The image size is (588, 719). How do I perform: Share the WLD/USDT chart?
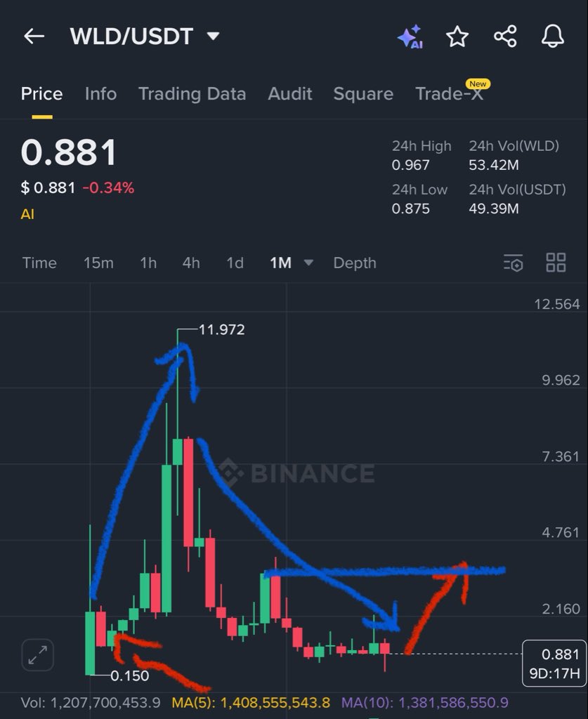point(505,37)
